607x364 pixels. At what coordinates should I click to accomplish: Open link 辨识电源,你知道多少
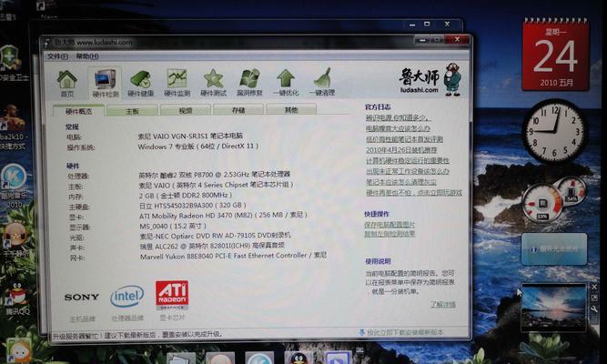tap(398, 117)
